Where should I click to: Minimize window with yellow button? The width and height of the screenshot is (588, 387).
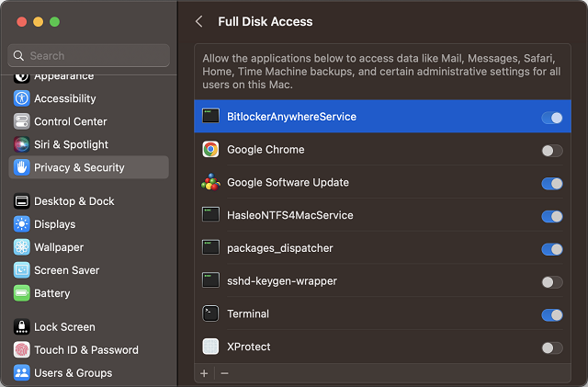click(x=39, y=22)
